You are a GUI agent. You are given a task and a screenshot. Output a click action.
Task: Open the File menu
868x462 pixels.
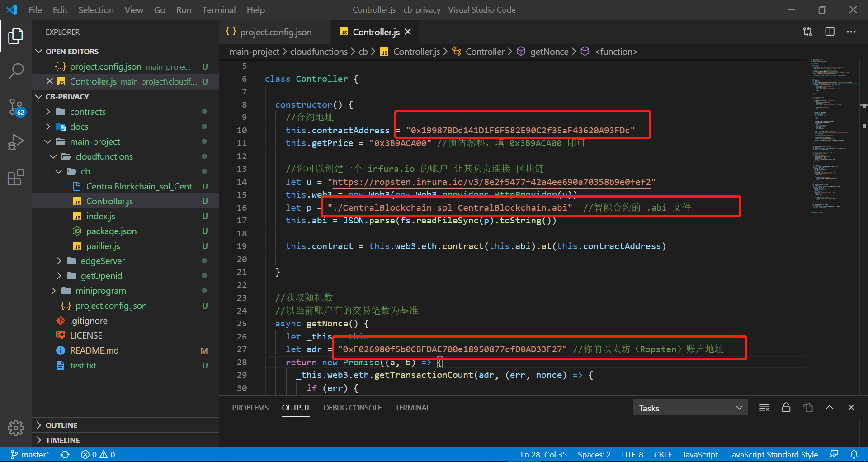[x=35, y=9]
